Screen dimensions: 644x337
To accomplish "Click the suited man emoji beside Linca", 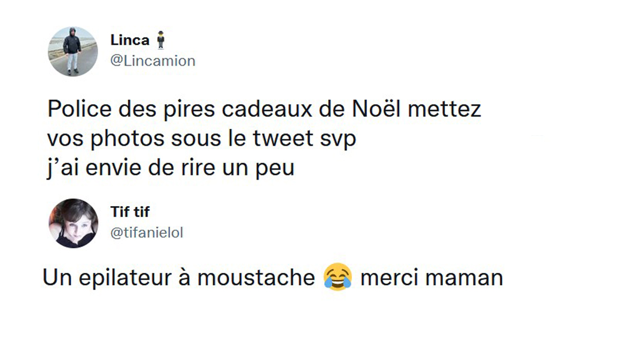I will (x=158, y=41).
